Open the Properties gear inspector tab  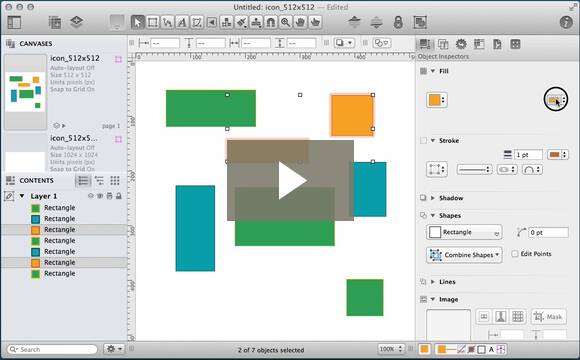461,44
